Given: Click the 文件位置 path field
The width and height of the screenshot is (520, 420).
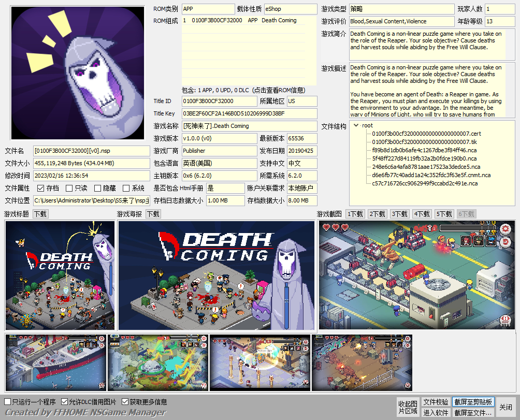Looking at the screenshot, I should [x=91, y=200].
